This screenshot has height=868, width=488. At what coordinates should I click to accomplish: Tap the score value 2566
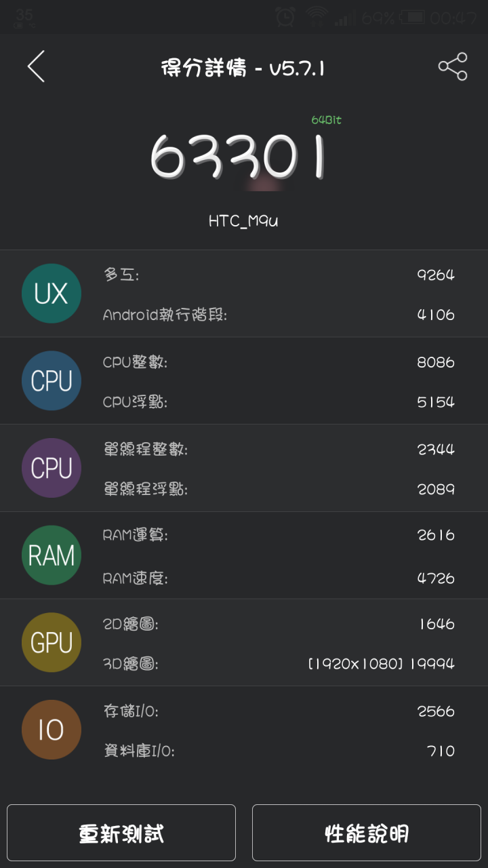click(436, 711)
